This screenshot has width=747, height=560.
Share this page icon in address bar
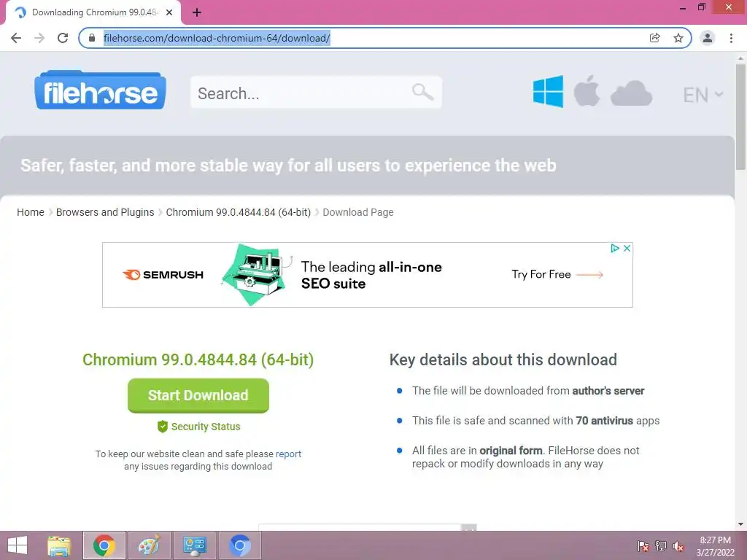[655, 38]
